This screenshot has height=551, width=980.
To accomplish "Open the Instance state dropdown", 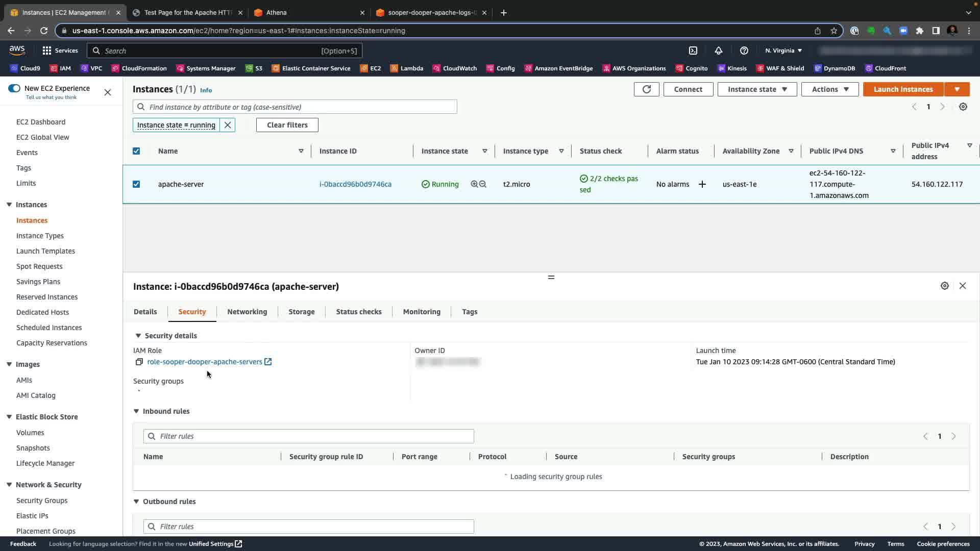I will pyautogui.click(x=757, y=89).
